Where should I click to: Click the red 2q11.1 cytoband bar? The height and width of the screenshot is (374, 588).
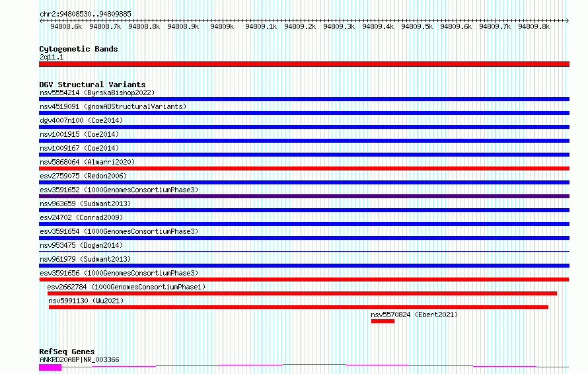304,64
